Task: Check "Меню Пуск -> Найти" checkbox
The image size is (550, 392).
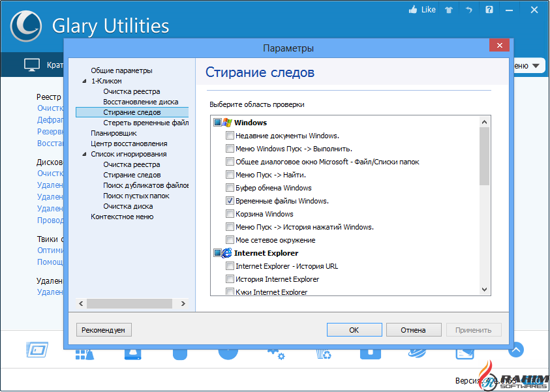Action: click(230, 175)
